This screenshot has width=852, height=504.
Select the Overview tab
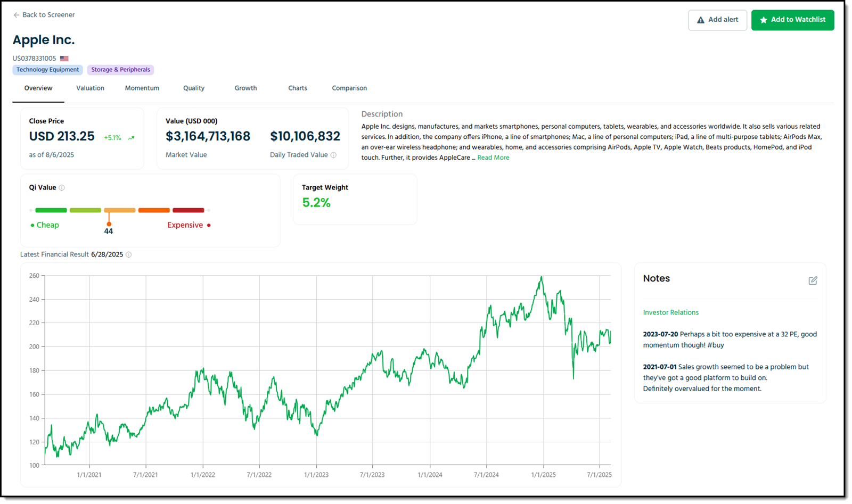point(38,88)
